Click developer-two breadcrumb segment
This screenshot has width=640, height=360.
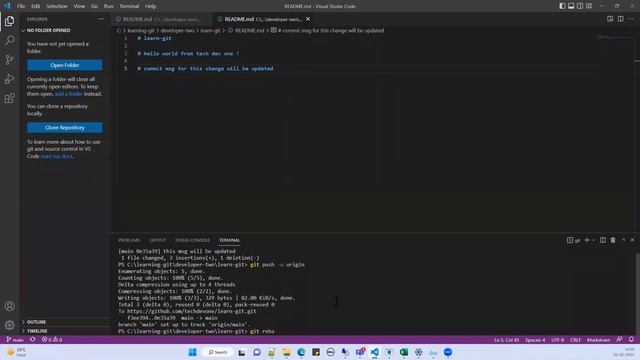tap(177, 30)
